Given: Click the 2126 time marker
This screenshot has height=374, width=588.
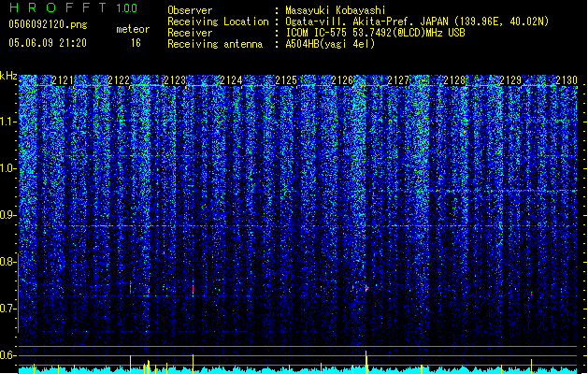Looking at the screenshot, I should pyautogui.click(x=342, y=79).
